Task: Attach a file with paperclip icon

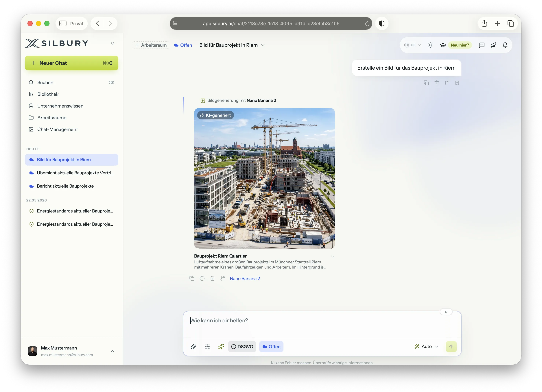Action: (193, 347)
